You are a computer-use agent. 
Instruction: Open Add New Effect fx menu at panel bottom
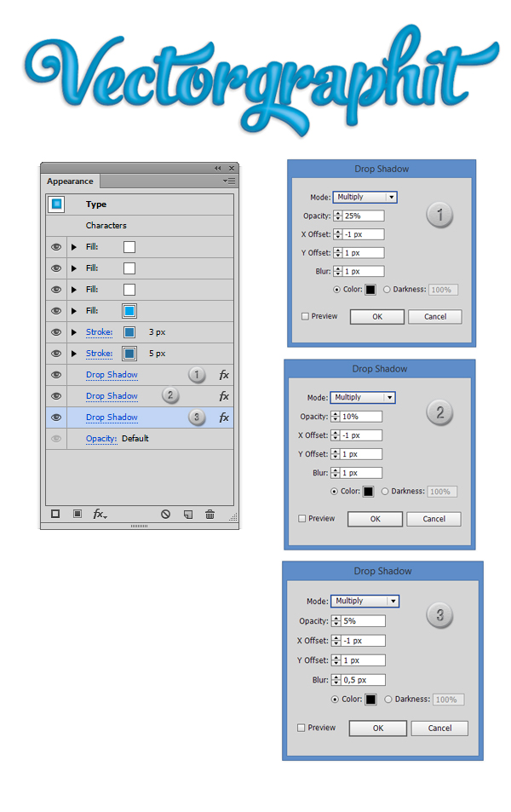[x=100, y=514]
